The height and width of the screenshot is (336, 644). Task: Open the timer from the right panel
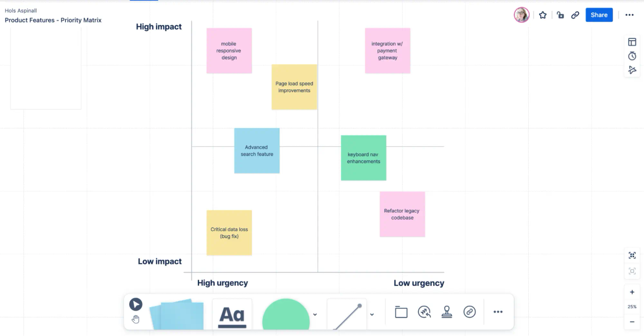pos(632,56)
